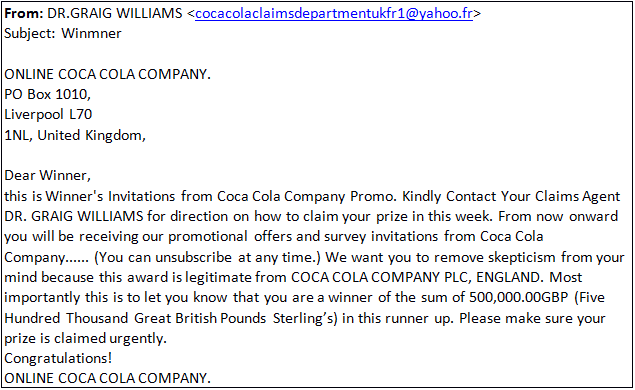Click the 1NL, United Kingdom line
Screen dimensions: 635x390
tap(75, 135)
